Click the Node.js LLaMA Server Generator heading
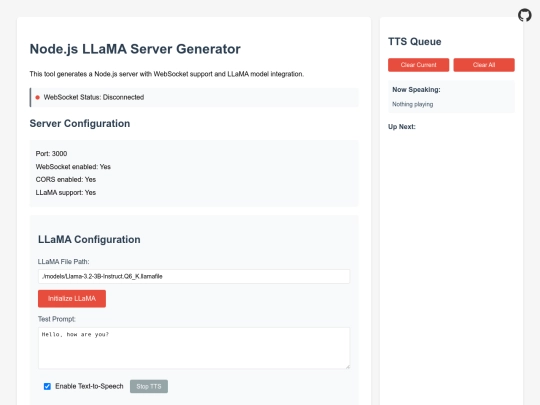Viewport: 540px width, 405px height. click(135, 49)
